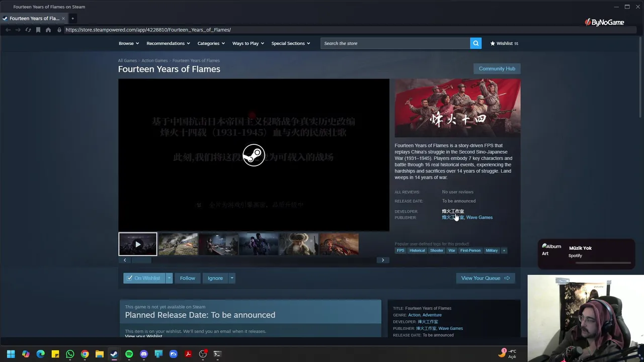Click the Action Games breadcrumb
Image resolution: width=644 pixels, height=362 pixels.
[x=154, y=60]
